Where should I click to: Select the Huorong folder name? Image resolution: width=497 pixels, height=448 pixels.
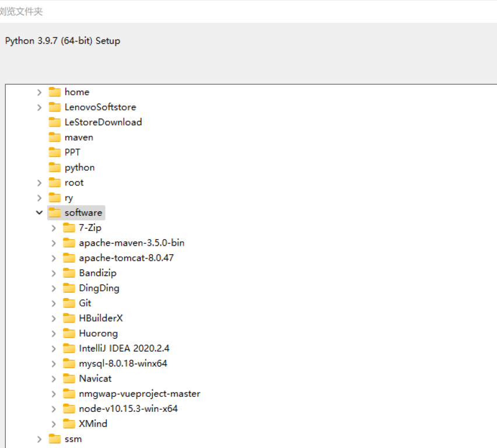pos(98,334)
